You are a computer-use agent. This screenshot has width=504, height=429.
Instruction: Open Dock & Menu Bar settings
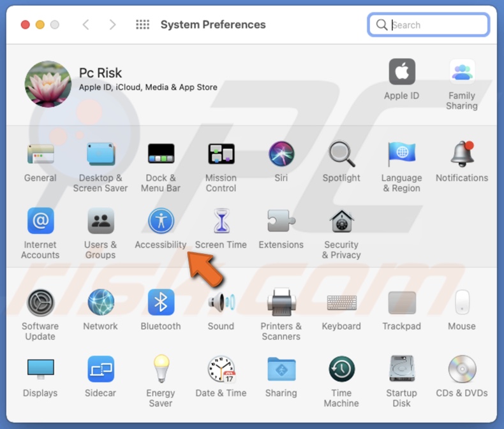(161, 154)
